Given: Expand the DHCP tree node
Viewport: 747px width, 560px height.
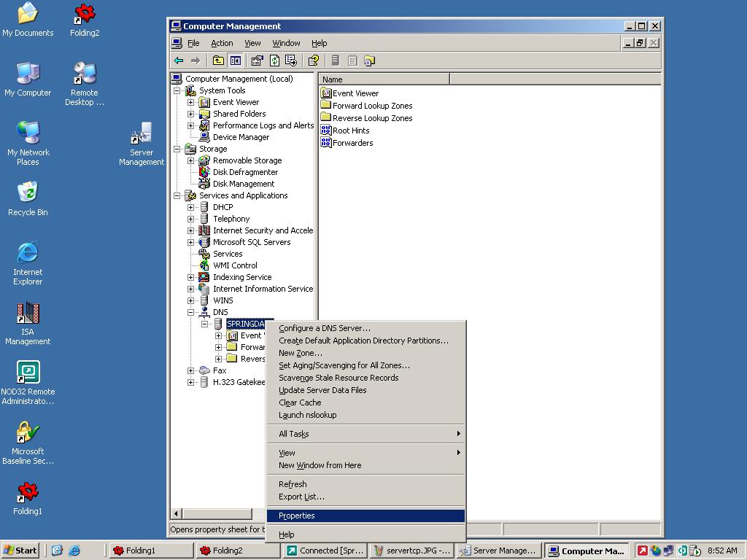Looking at the screenshot, I should [191, 207].
